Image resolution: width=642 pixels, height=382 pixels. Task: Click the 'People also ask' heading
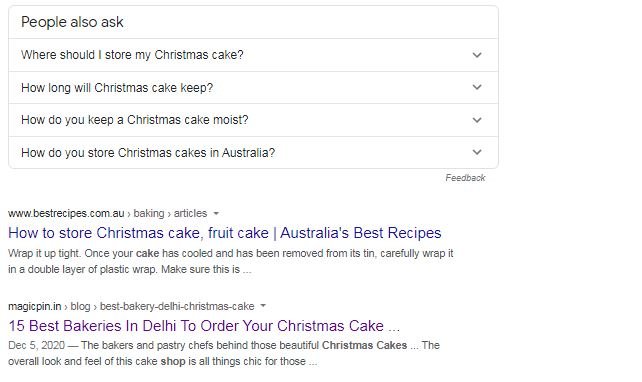[x=72, y=22]
